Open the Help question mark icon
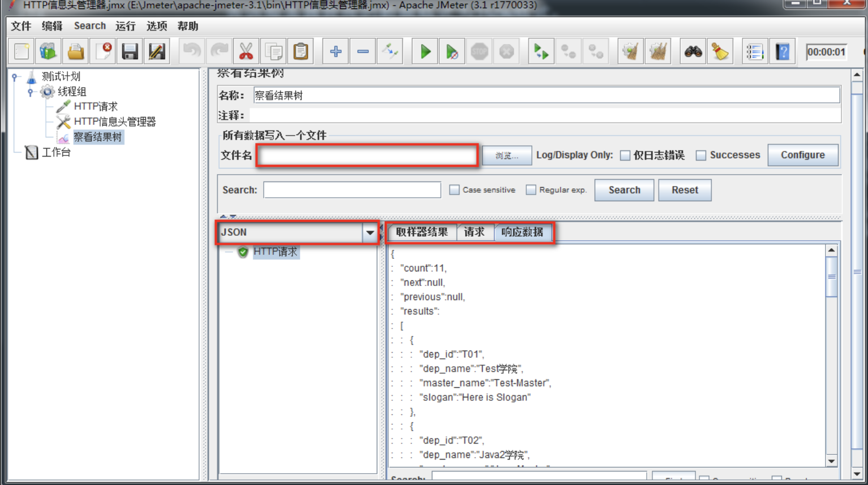The width and height of the screenshot is (868, 485). (783, 52)
